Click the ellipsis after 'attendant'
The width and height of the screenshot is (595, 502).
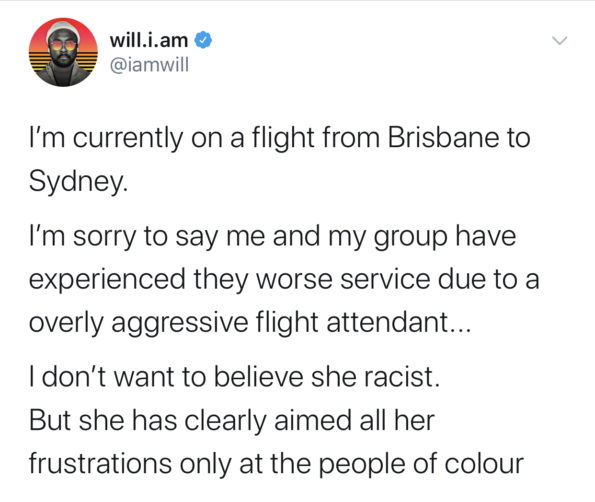tap(461, 329)
